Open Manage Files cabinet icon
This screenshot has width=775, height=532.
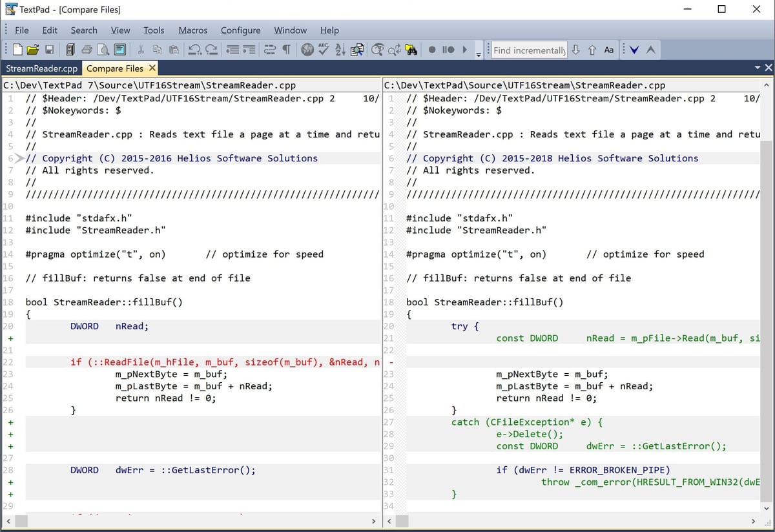pos(70,50)
